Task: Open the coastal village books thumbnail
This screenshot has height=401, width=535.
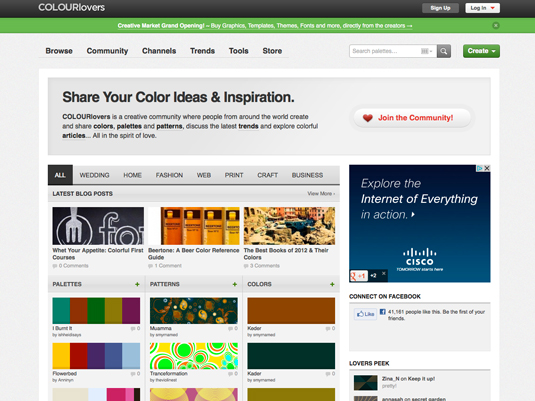Action: 289,226
